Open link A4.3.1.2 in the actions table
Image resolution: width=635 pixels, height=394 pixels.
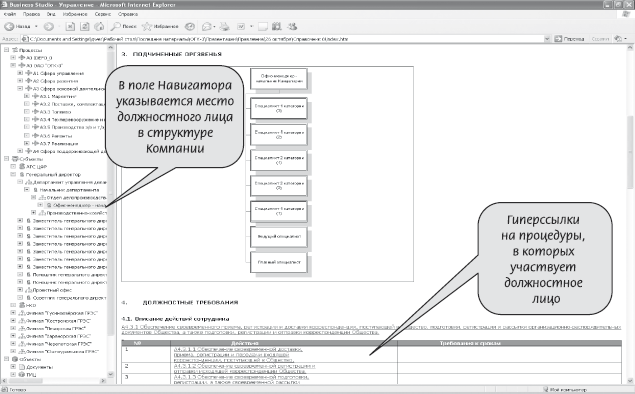click(x=244, y=368)
